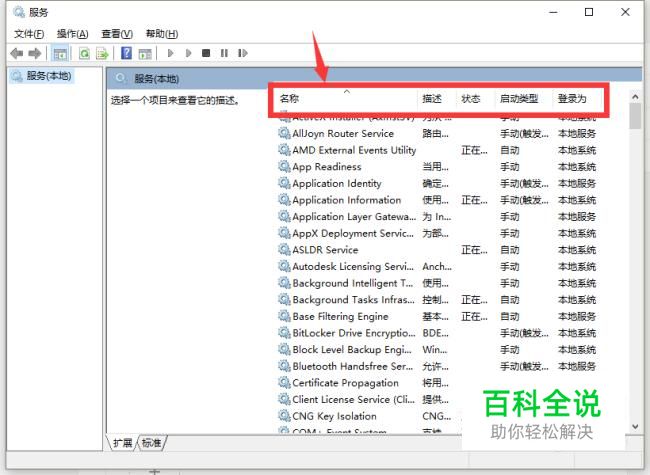Screen dimensions: 650x475
Task: Click the Forward arrow toolbar icon
Action: click(34, 53)
